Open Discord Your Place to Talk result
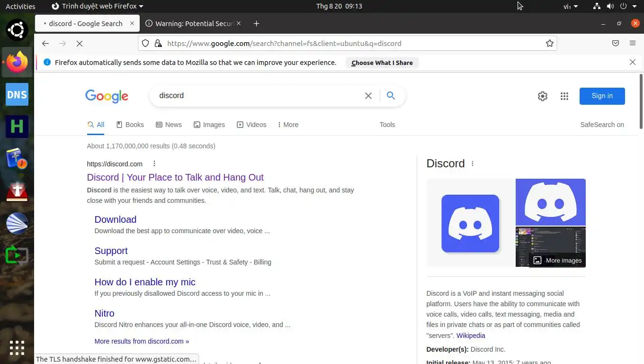The height and width of the screenshot is (364, 644). [x=175, y=177]
